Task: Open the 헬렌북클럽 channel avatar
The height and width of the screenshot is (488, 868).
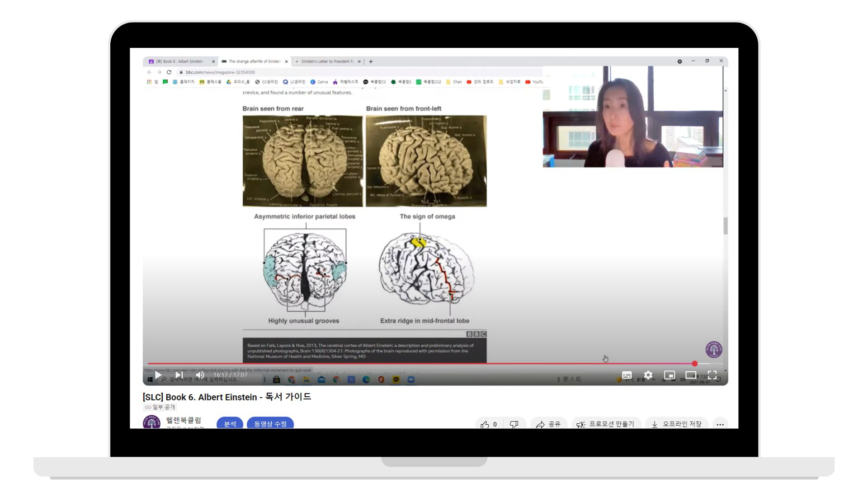Action: pos(151,422)
